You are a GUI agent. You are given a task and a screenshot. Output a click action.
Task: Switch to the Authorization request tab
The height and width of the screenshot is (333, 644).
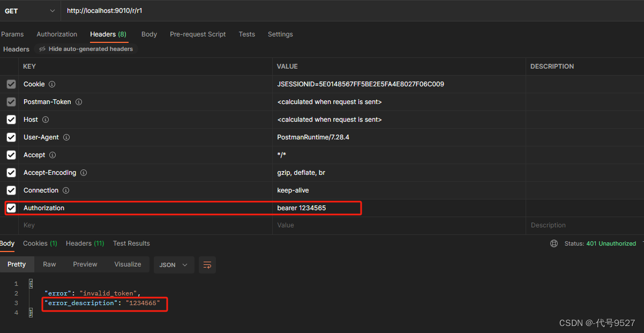[x=57, y=34]
